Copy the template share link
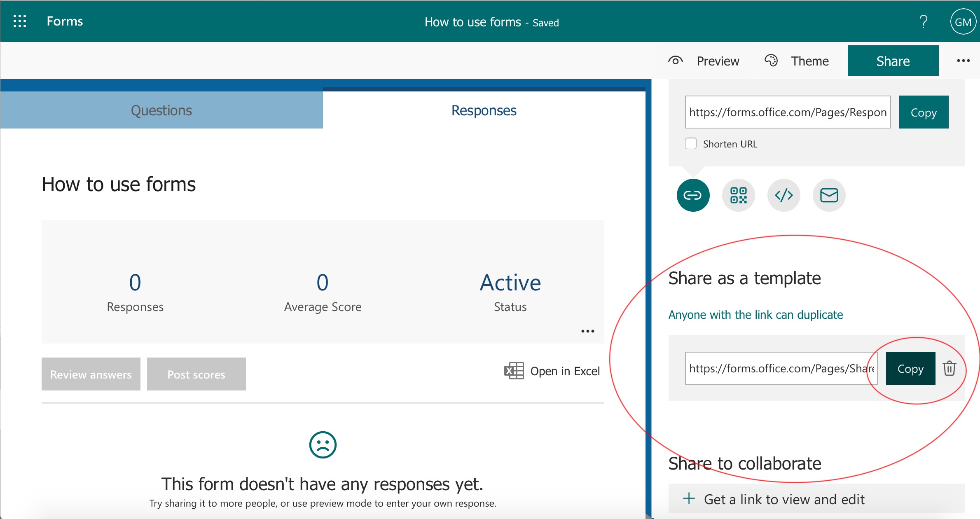The height and width of the screenshot is (519, 980). point(910,368)
